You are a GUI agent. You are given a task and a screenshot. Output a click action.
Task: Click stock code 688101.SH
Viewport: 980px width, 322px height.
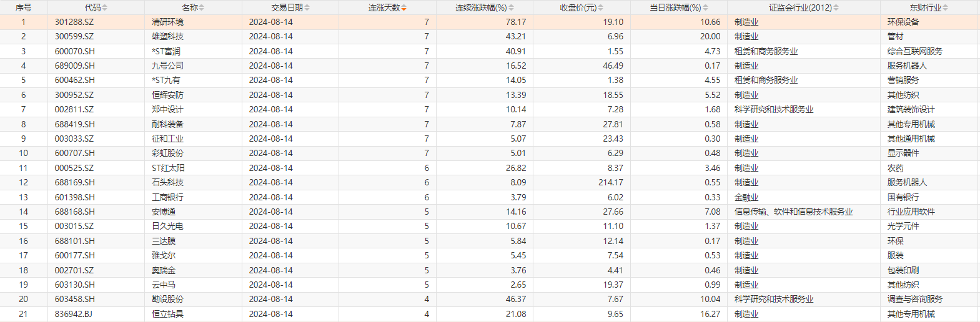(74, 241)
